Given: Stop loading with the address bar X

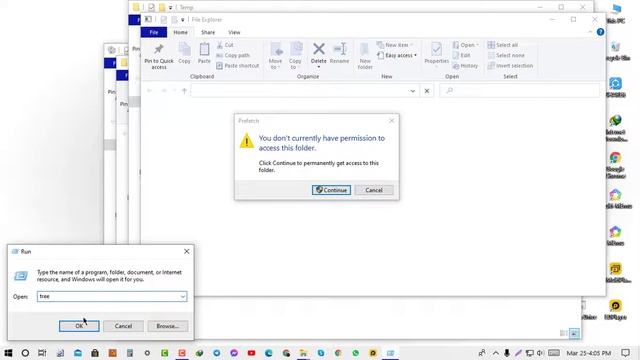Looking at the screenshot, I should [427, 91].
